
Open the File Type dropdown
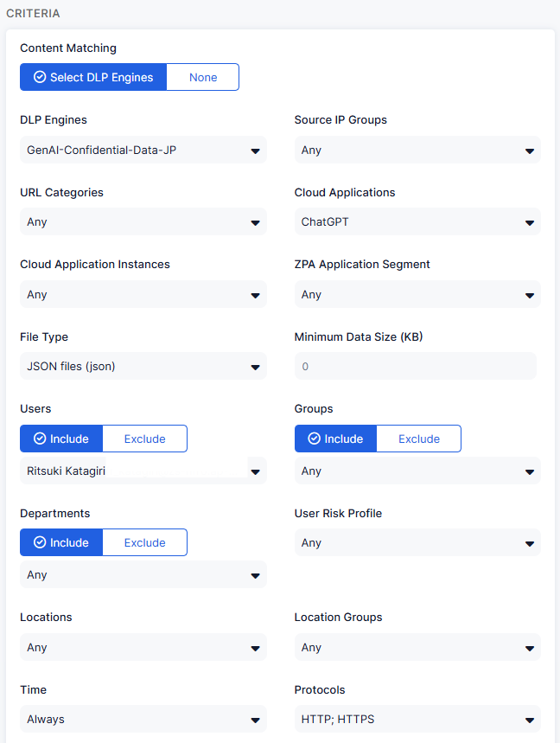pos(143,366)
